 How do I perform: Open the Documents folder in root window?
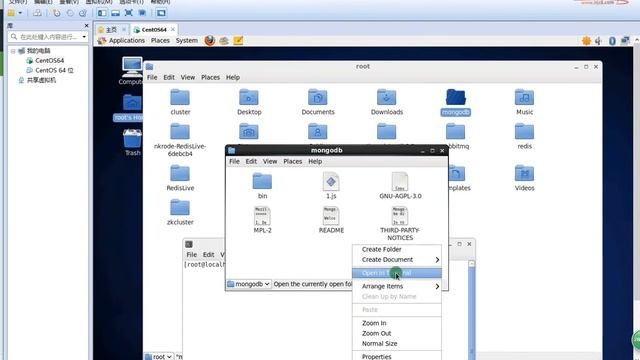318,102
